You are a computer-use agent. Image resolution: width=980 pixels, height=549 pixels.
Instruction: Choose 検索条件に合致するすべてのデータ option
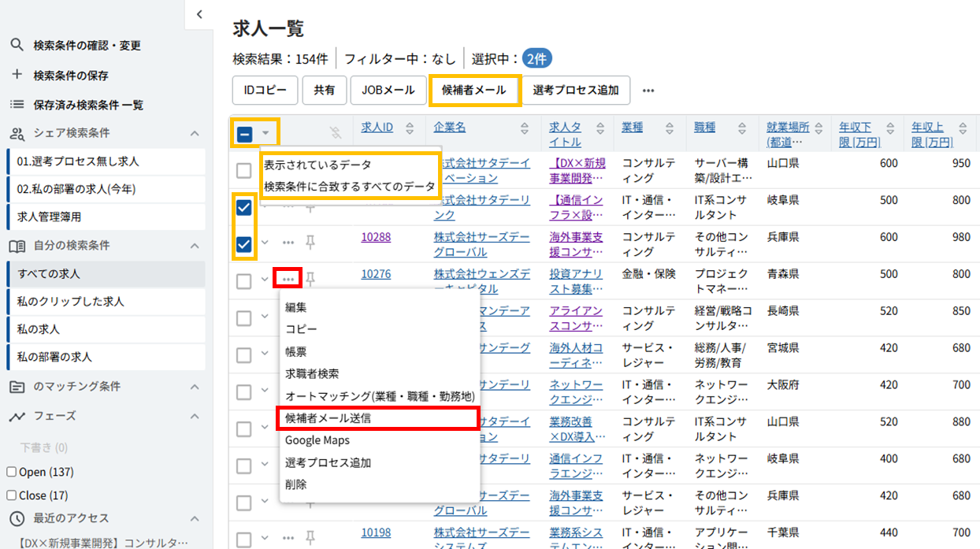[349, 187]
